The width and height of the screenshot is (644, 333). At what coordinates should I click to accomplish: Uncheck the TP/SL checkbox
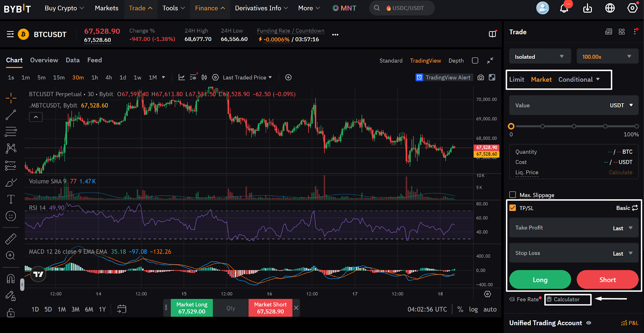512,208
